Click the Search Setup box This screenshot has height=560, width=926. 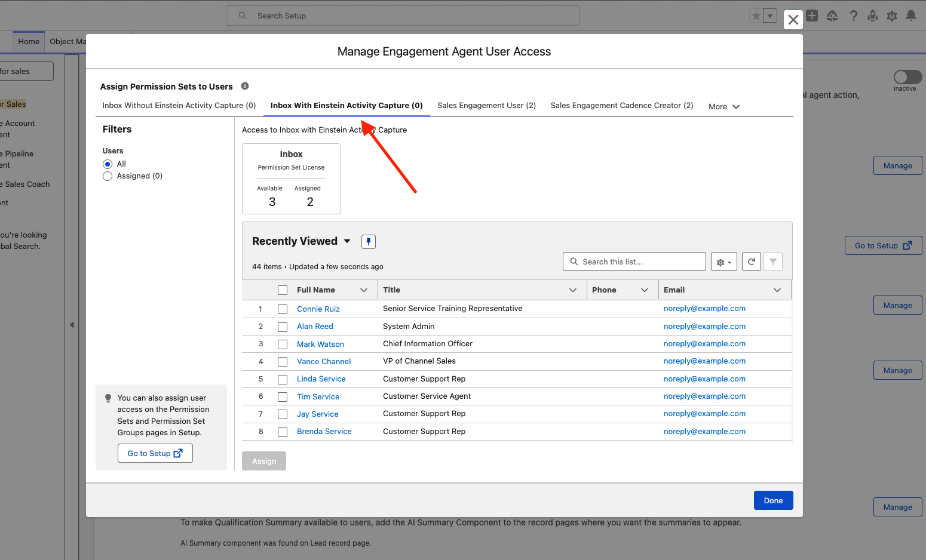403,16
